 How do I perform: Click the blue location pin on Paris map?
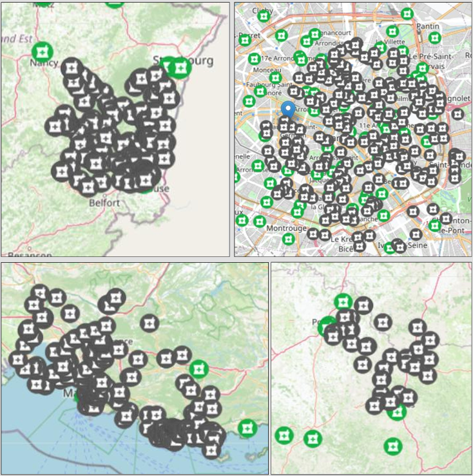[x=289, y=109]
